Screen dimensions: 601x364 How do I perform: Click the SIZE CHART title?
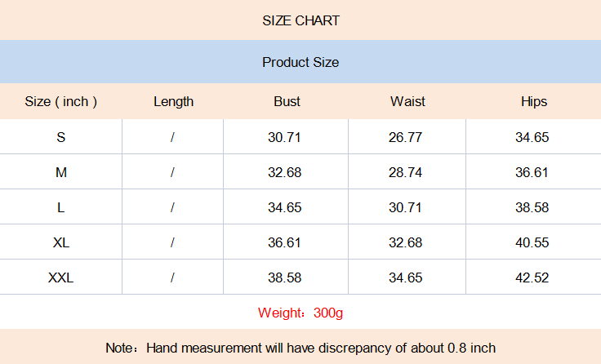point(300,20)
